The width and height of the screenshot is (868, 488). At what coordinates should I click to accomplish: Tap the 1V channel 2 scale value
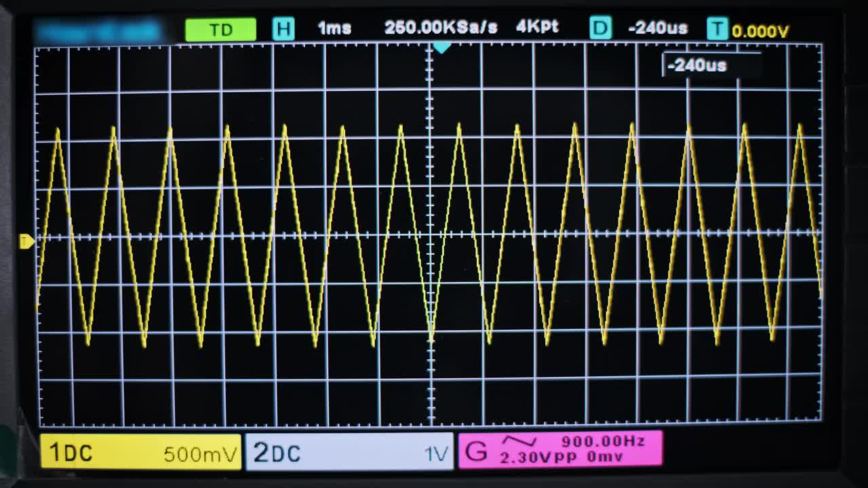coord(437,454)
